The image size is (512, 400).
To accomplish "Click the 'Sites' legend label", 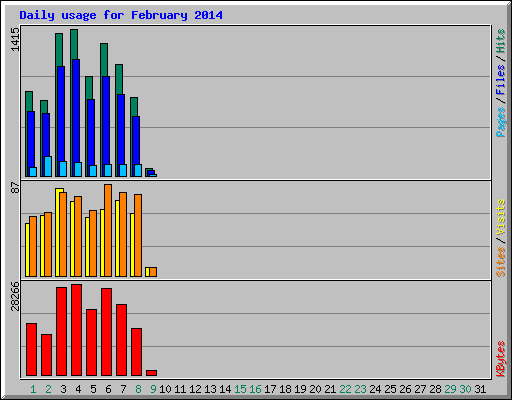I will (501, 262).
